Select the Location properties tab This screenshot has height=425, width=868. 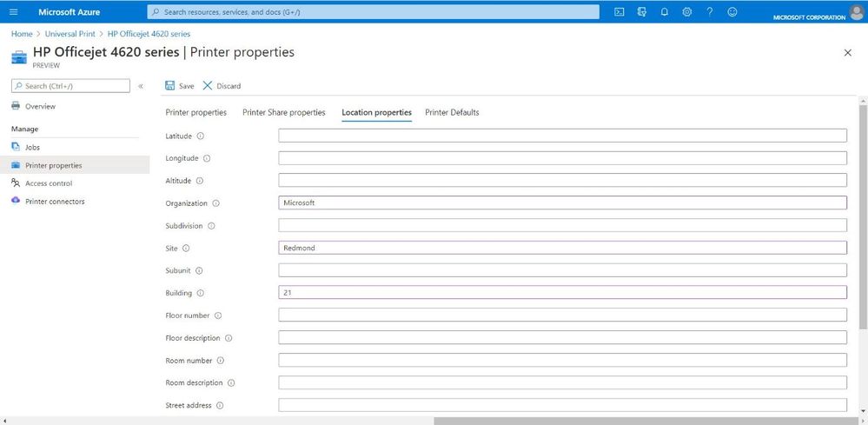coord(377,112)
